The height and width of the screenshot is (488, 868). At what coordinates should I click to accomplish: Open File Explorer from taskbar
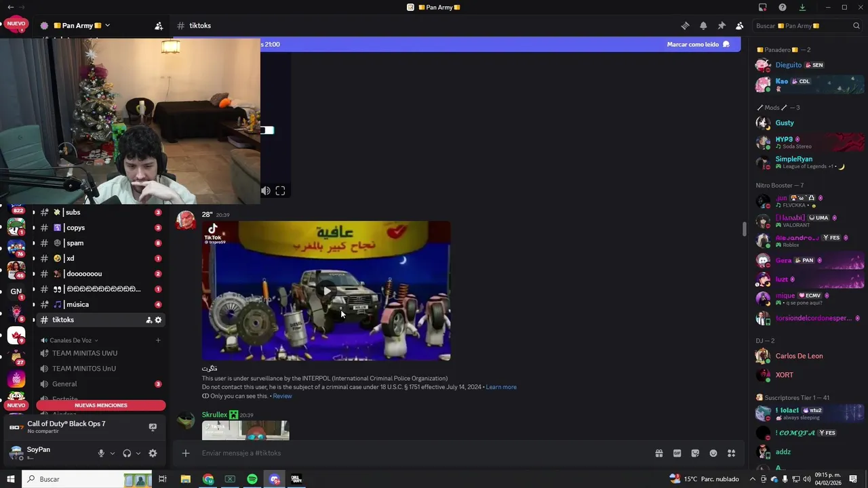[x=185, y=479]
